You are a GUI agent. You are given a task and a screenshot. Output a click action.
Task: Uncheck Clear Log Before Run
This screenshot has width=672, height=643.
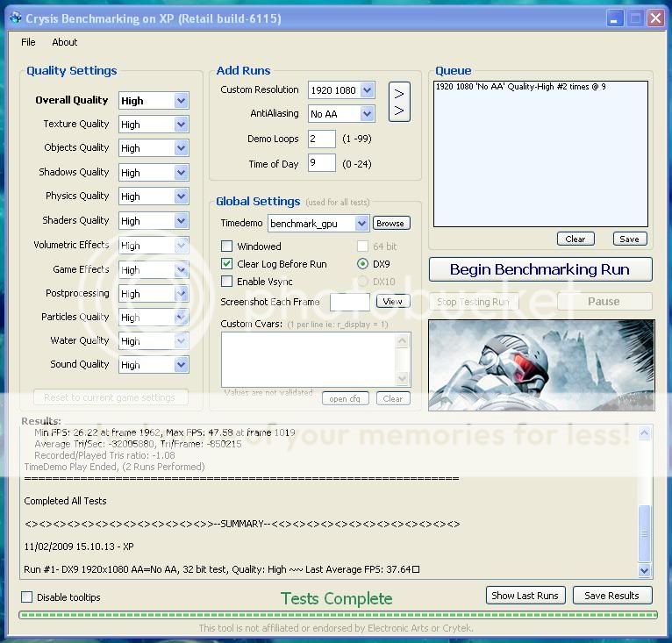point(227,264)
